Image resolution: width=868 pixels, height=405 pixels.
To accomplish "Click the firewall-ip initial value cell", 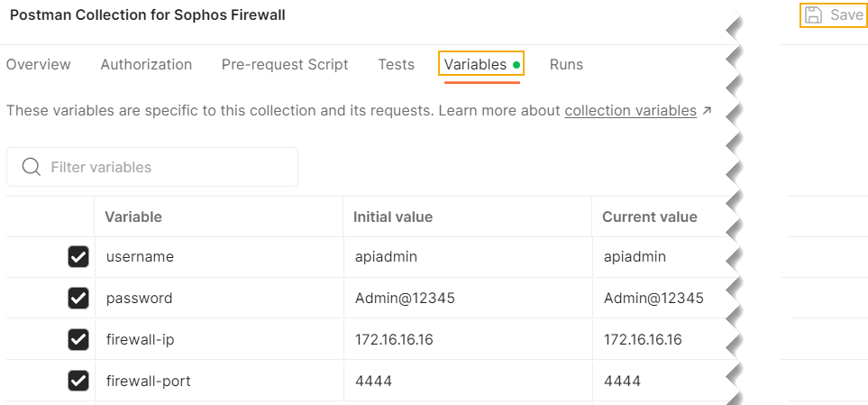I will tap(392, 339).
